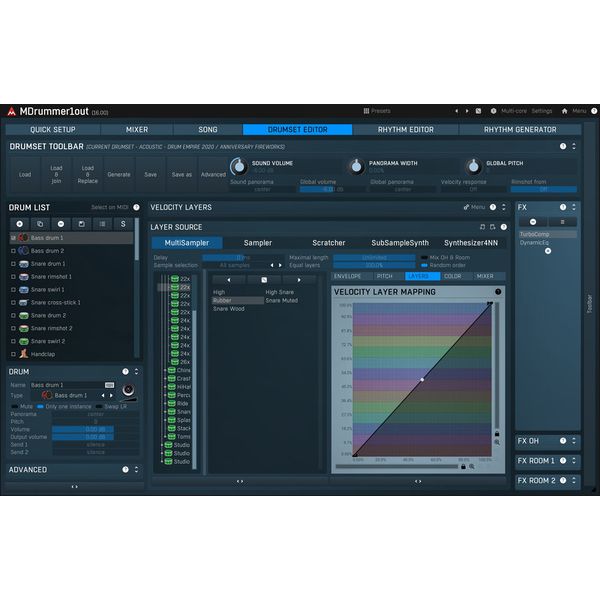600x600 pixels.
Task: Click the FX list menu icon in FX panel
Action: tap(562, 222)
